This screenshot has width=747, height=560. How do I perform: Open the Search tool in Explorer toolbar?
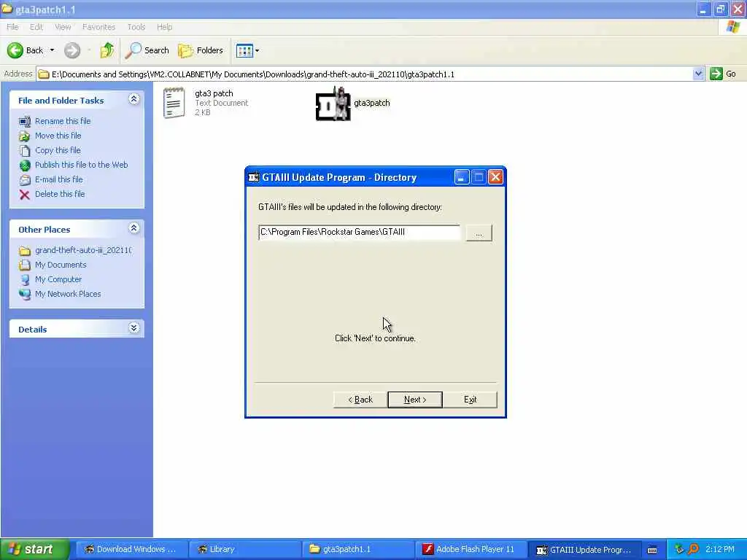(147, 50)
